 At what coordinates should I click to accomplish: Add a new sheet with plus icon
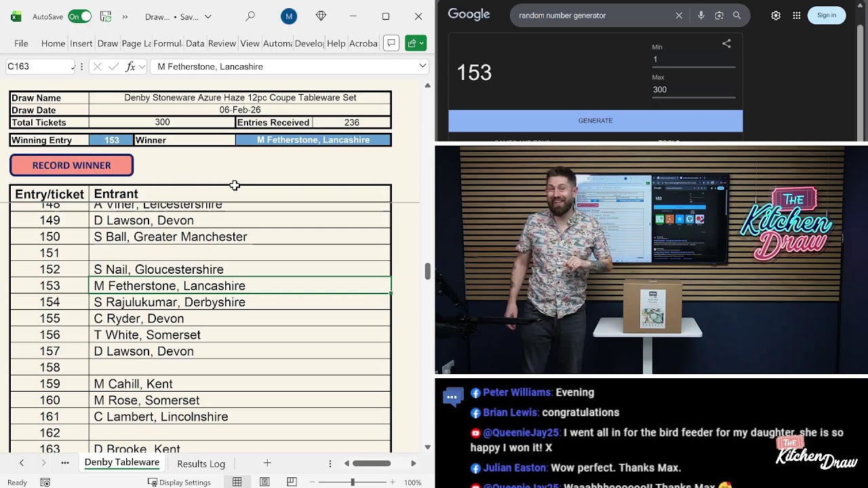tap(267, 463)
